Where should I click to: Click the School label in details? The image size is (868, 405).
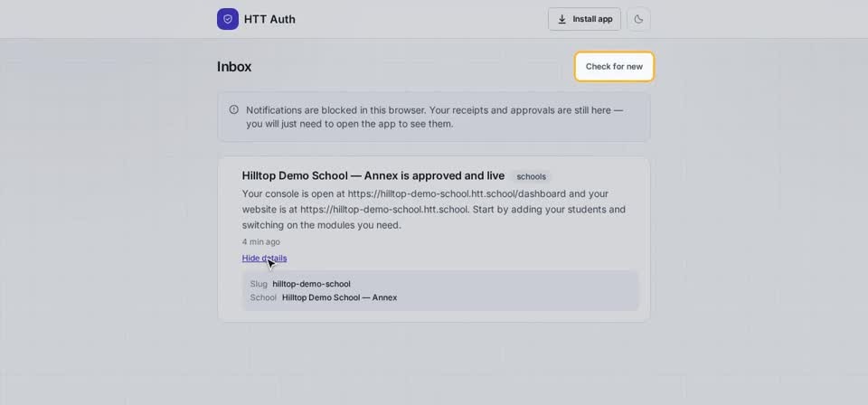(x=263, y=297)
